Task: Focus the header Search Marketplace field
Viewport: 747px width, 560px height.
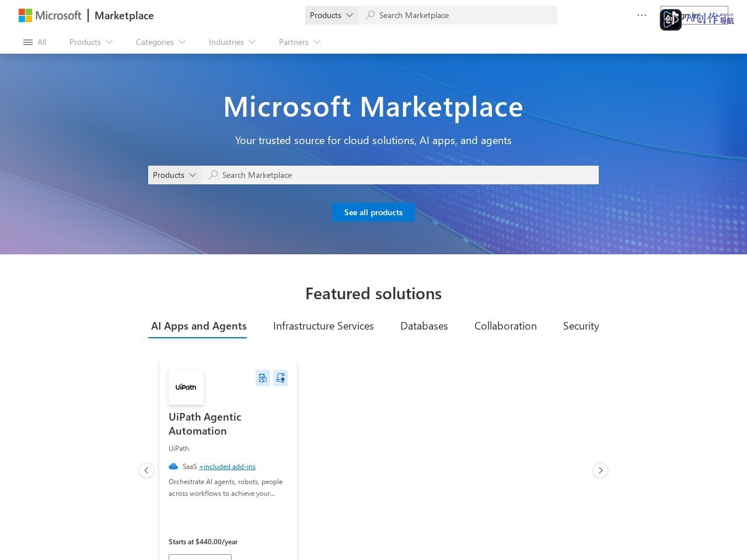Action: tap(458, 15)
